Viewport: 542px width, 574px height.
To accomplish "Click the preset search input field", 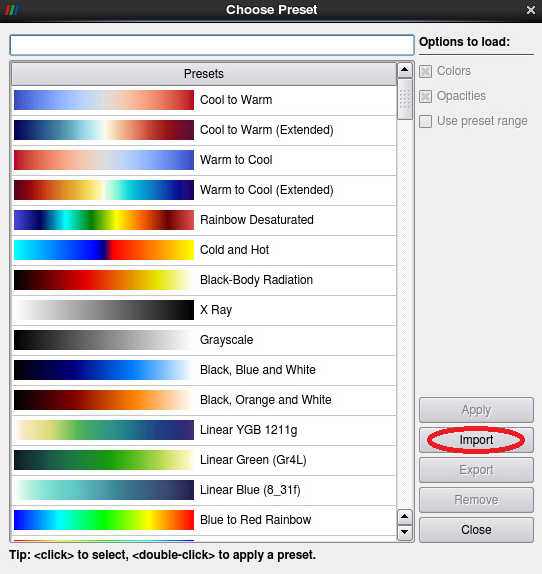I will tap(212, 45).
